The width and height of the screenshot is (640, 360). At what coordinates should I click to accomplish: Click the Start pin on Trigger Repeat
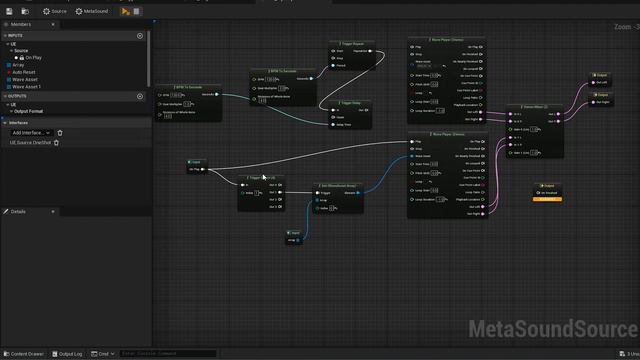pos(333,51)
